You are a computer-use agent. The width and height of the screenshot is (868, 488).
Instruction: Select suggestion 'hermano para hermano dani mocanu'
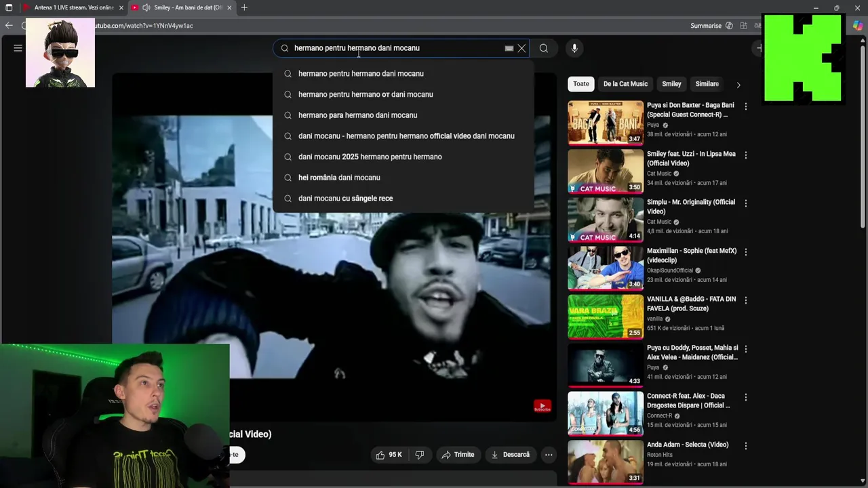click(403, 115)
